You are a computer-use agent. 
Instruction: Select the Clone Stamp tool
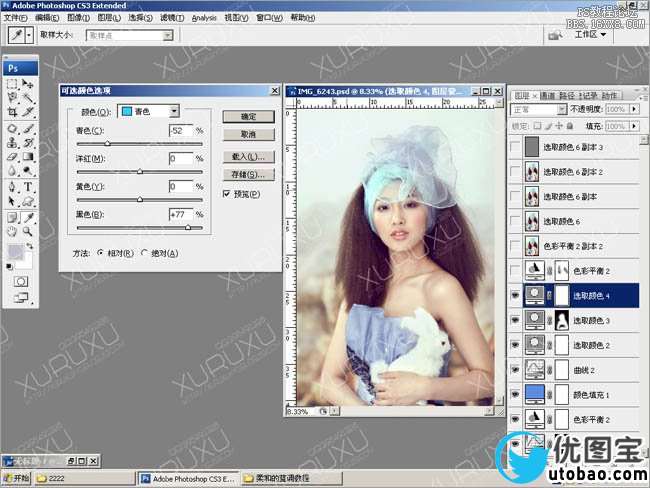[x=12, y=143]
